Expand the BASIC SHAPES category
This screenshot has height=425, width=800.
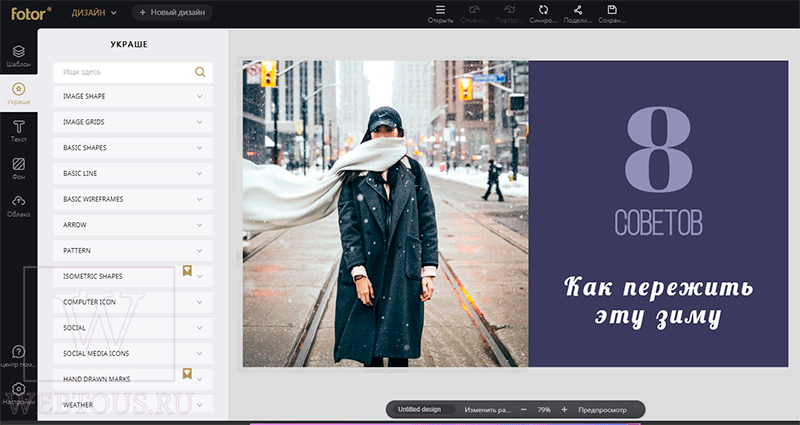(133, 147)
